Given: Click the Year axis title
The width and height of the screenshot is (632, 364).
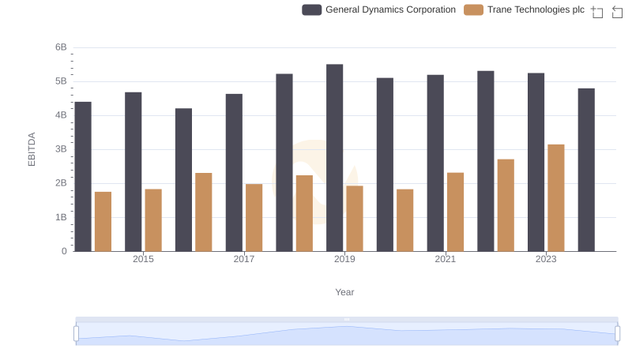Looking at the screenshot, I should (344, 292).
